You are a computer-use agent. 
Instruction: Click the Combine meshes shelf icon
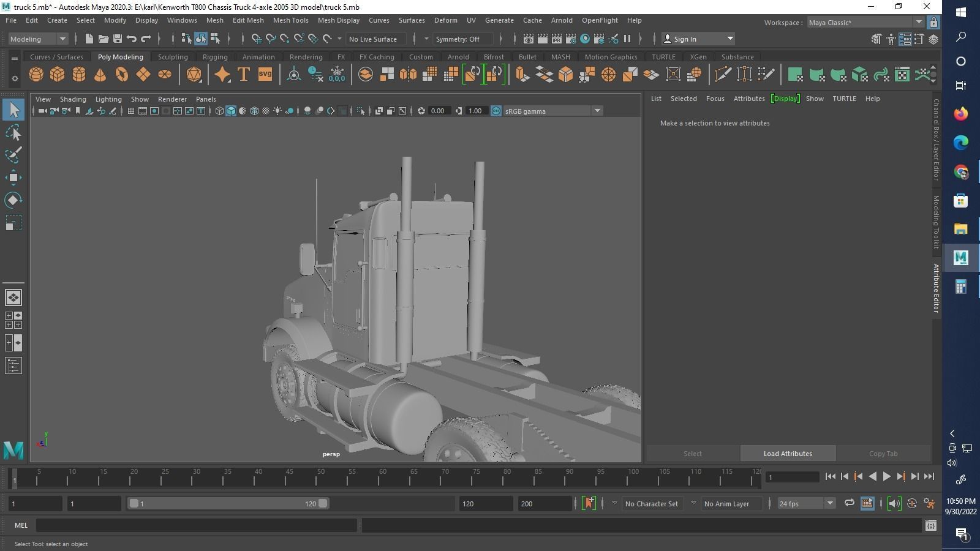[366, 75]
